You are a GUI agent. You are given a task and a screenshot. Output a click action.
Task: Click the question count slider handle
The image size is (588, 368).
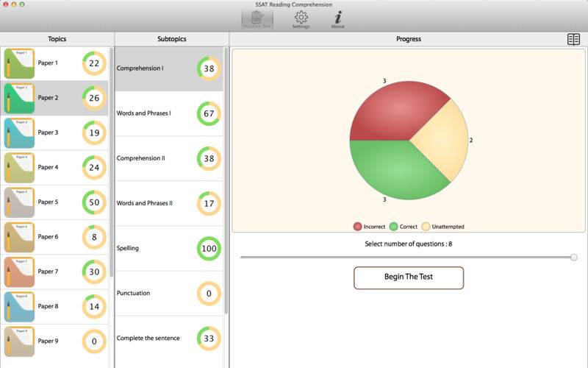(574, 257)
